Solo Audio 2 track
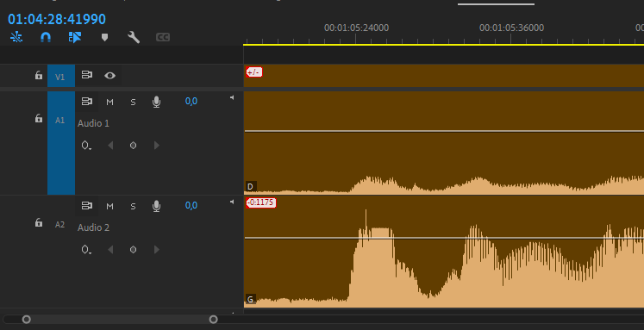The width and height of the screenshot is (644, 330). tap(133, 206)
